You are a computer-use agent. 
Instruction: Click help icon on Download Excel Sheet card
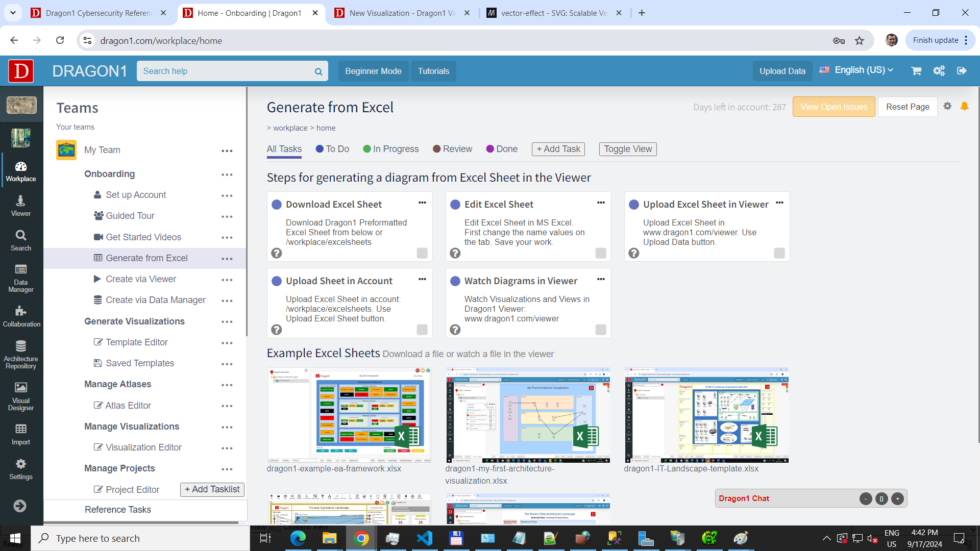(x=277, y=253)
